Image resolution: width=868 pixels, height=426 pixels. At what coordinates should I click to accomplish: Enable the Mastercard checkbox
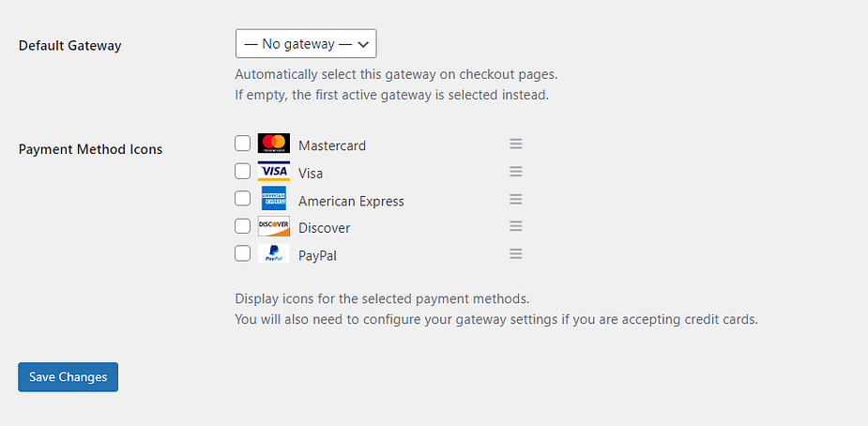[242, 144]
